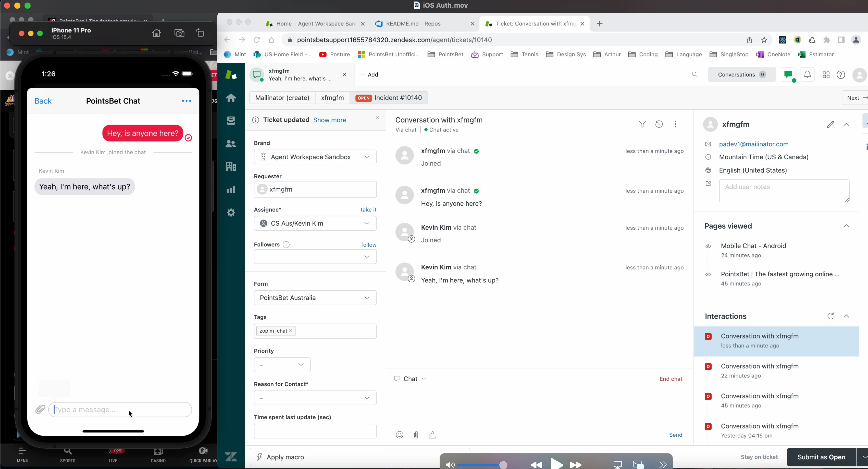
Task: Remove the zopim_chat tag
Action: click(x=291, y=331)
